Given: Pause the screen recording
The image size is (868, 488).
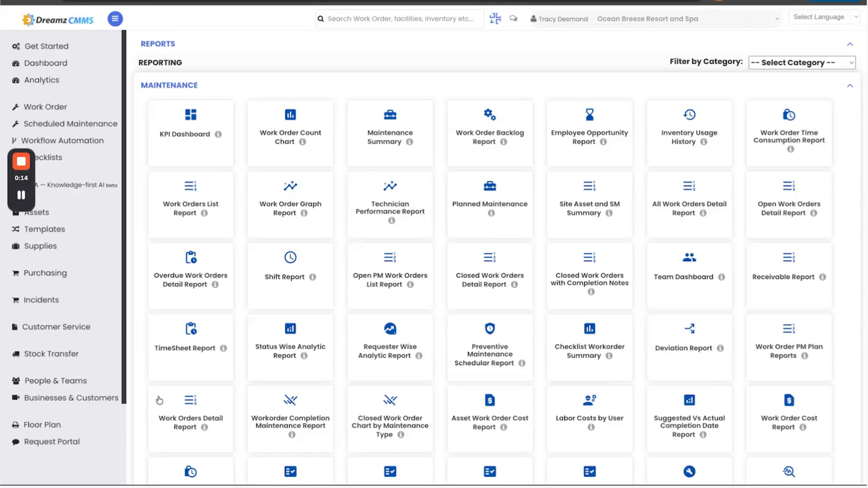Looking at the screenshot, I should click(x=21, y=195).
